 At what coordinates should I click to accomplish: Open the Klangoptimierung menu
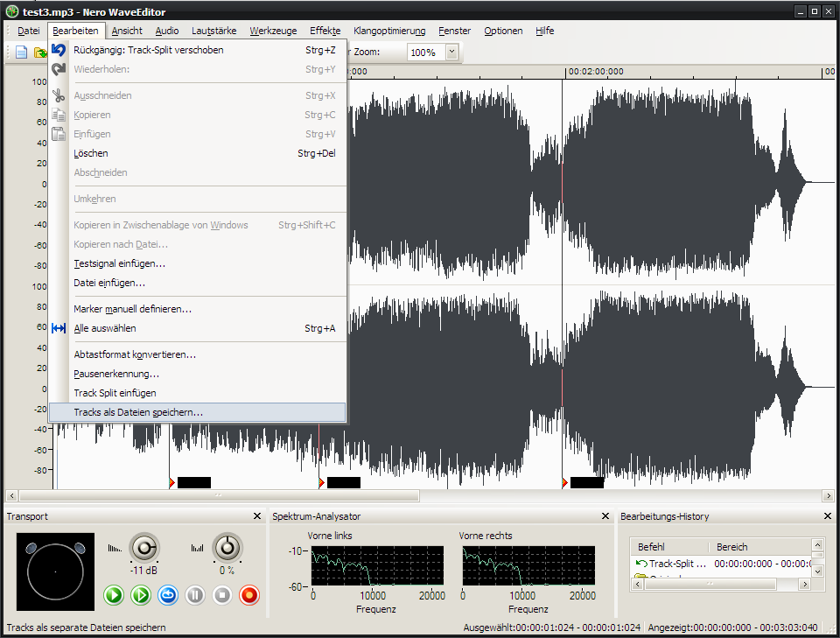point(389,31)
